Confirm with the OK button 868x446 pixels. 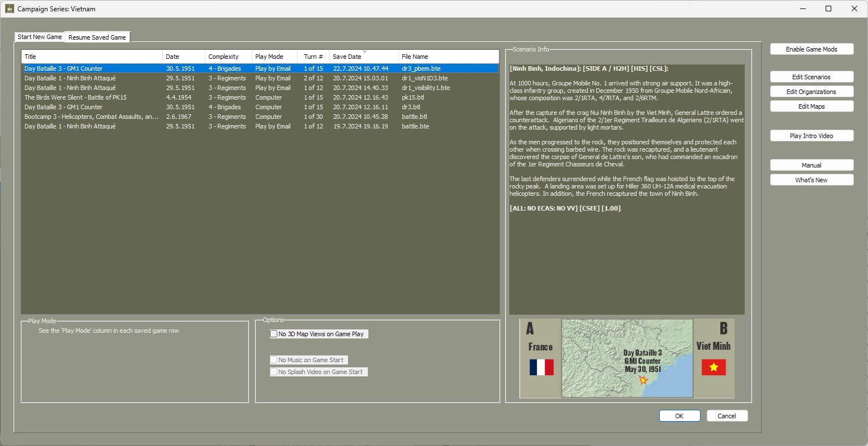(680, 416)
